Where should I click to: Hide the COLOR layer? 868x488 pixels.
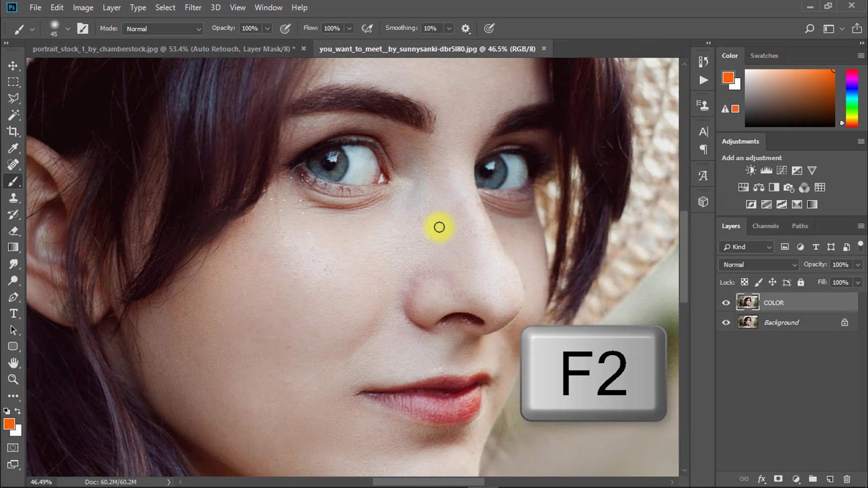726,303
